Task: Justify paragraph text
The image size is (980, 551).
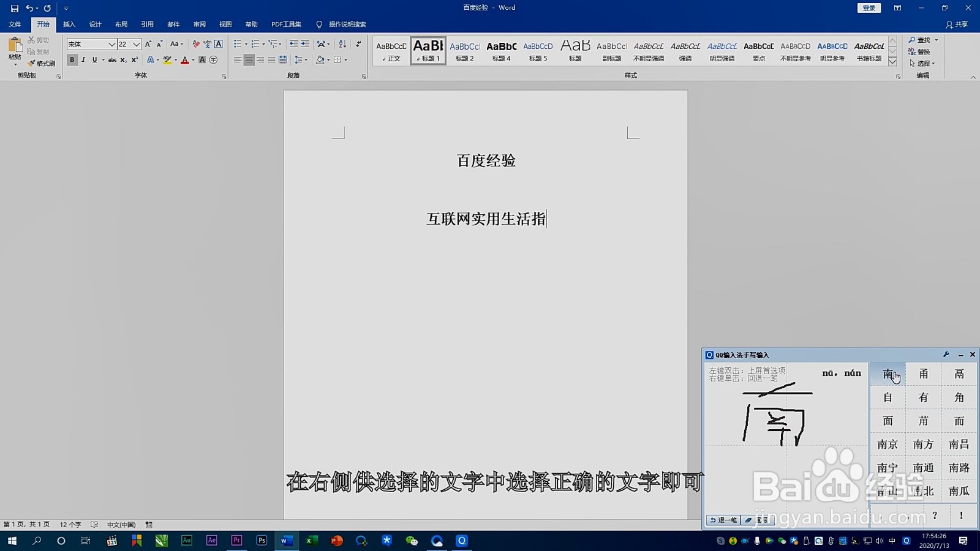Action: [x=271, y=60]
